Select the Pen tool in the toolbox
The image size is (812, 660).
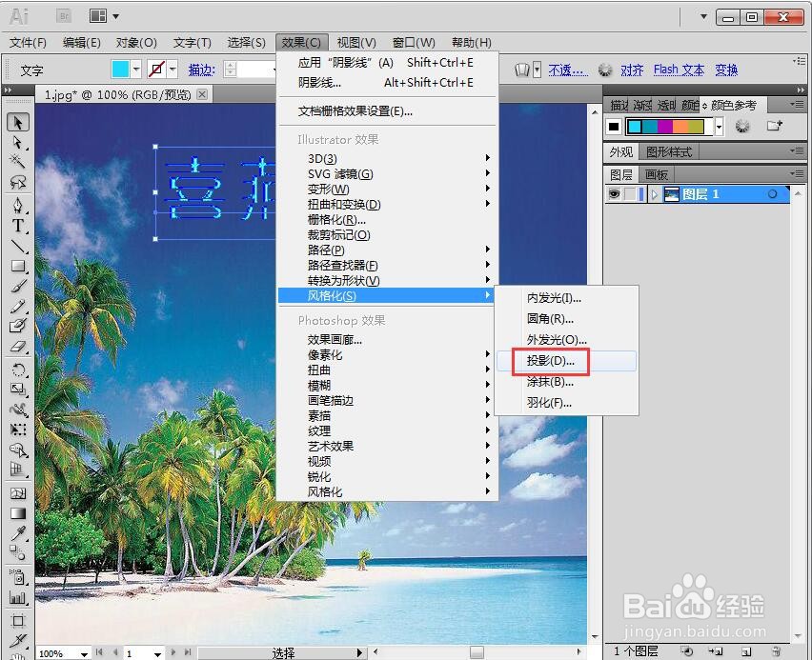[17, 203]
